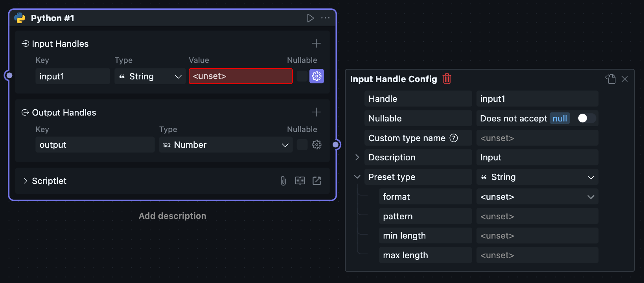Image resolution: width=644 pixels, height=283 pixels.
Task: Toggle the nullable checkbox for output
Action: [302, 145]
